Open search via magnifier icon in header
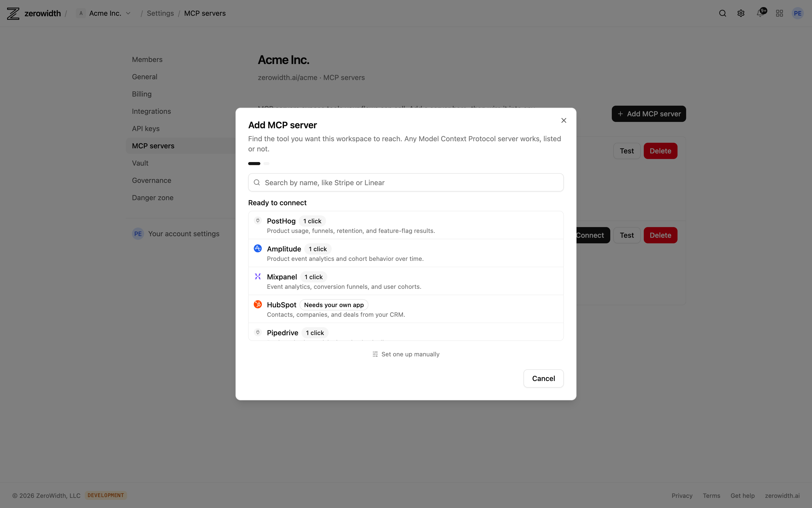Screen dimensions: 812x508 [722, 13]
